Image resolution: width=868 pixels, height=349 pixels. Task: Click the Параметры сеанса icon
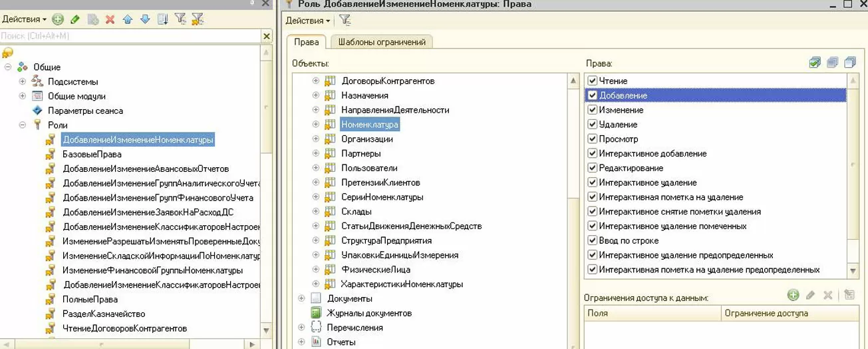click(x=37, y=111)
